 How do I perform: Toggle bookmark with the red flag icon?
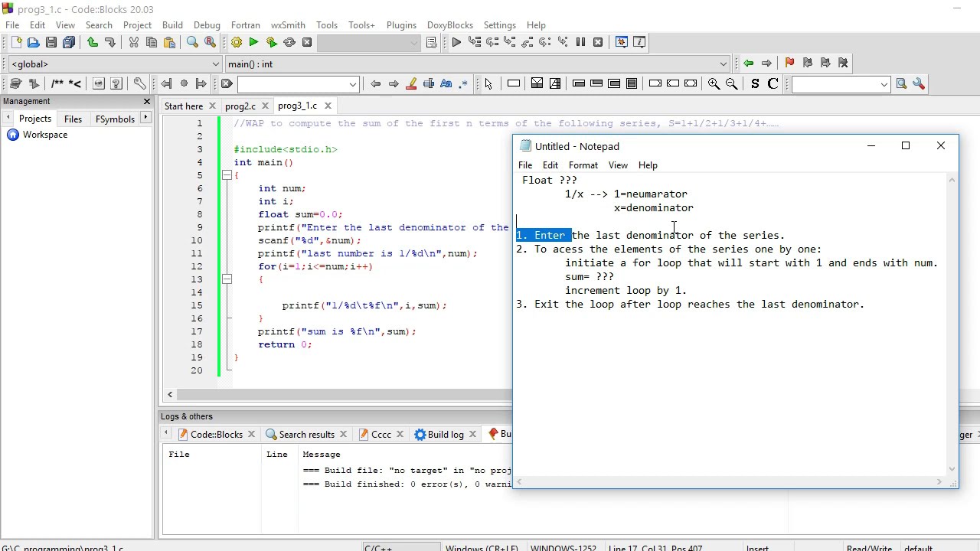click(789, 64)
